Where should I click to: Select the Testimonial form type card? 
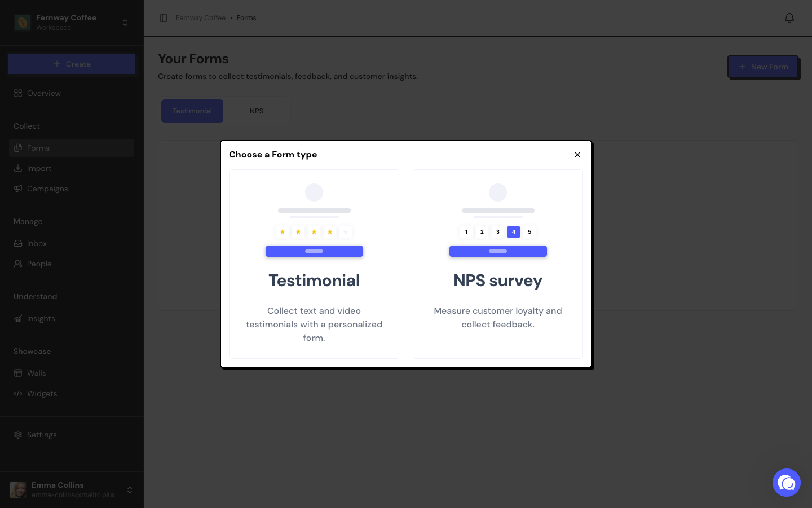(x=314, y=264)
